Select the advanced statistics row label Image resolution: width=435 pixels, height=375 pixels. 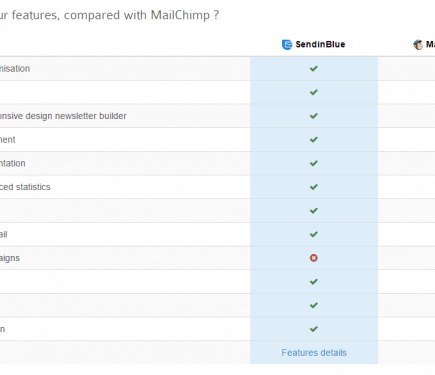[25, 187]
